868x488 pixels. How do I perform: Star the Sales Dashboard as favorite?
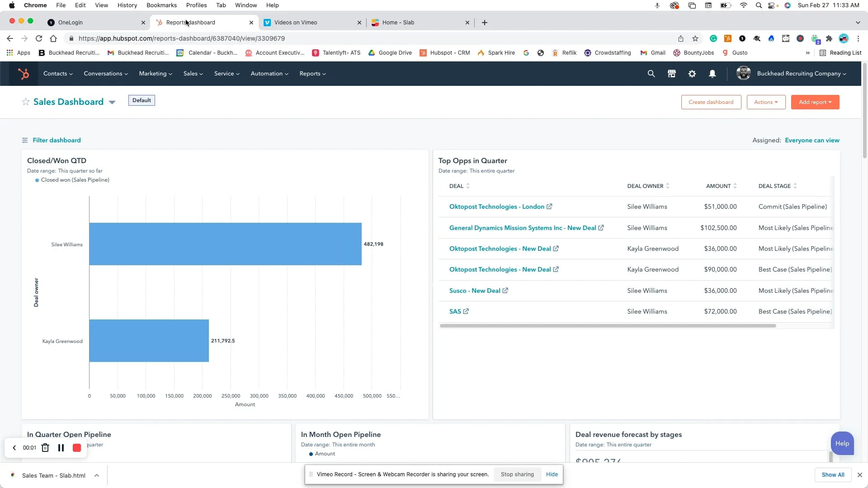click(26, 102)
